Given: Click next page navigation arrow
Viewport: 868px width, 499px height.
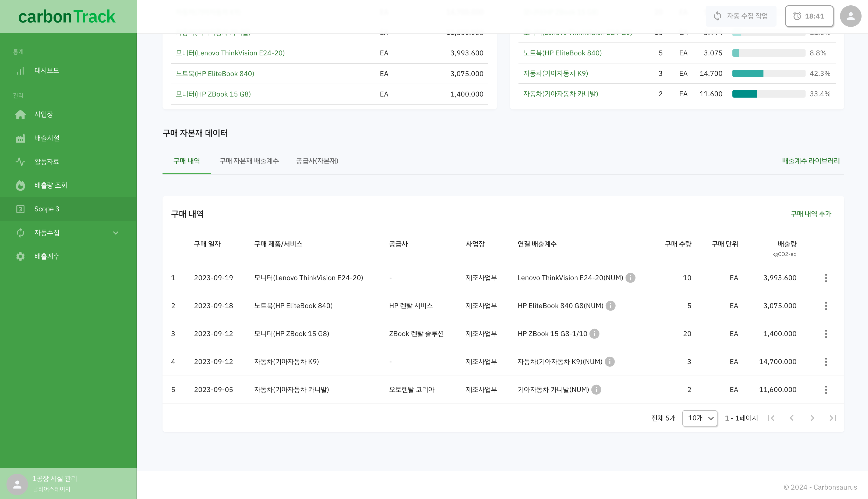Looking at the screenshot, I should 813,418.
